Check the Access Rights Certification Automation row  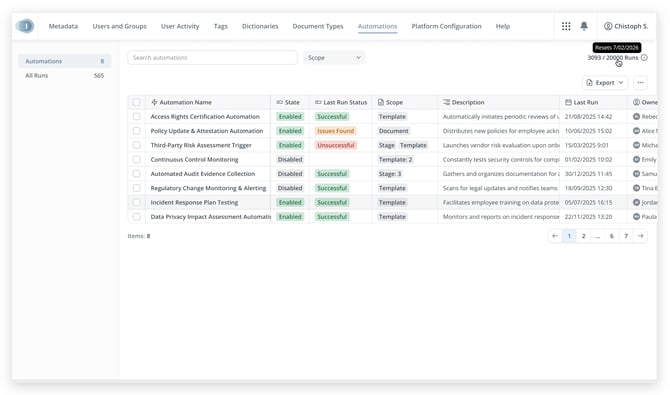pyautogui.click(x=136, y=116)
